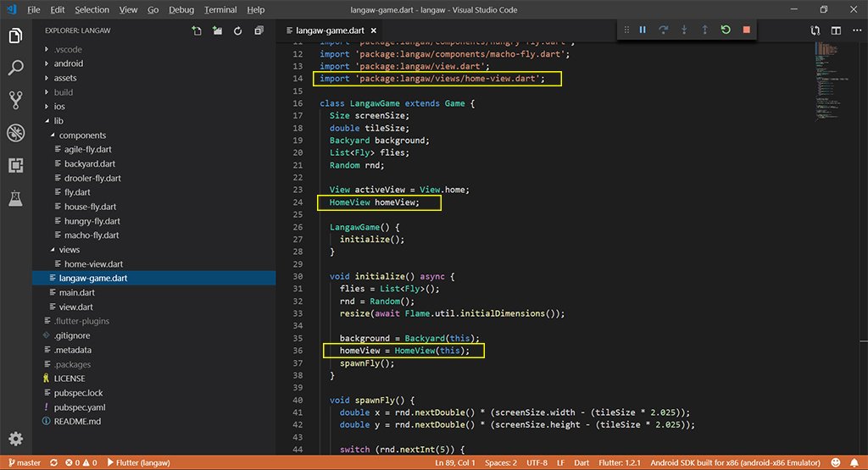Open the Extensions view icon
Viewport: 868px width, 470px height.
point(15,165)
